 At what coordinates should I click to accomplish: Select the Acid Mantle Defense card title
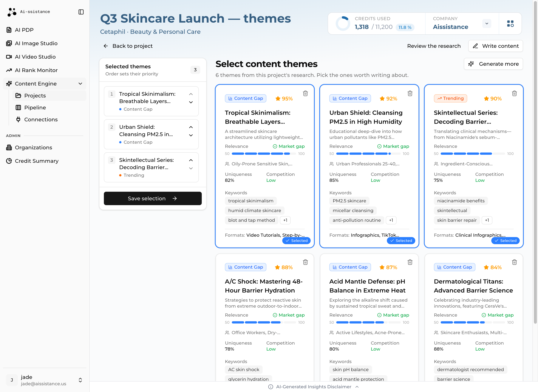coord(367,286)
